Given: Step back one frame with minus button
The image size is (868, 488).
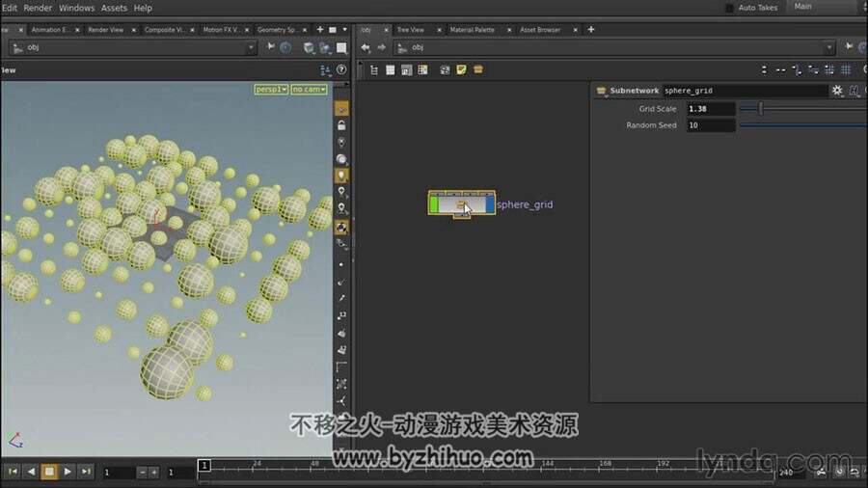Looking at the screenshot, I should [143, 473].
